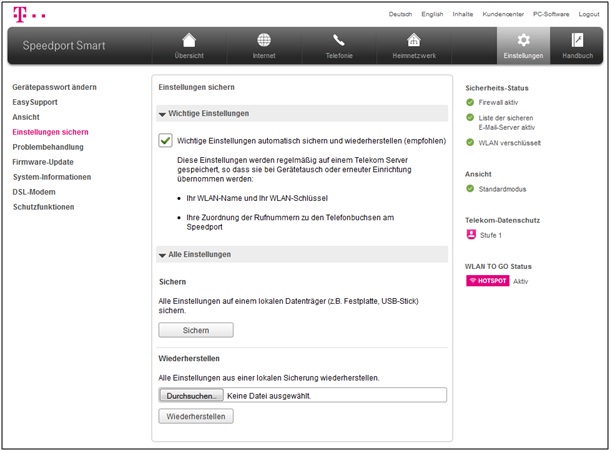611x451 pixels.
Task: Click Firewall aktiv status text
Action: (x=498, y=102)
